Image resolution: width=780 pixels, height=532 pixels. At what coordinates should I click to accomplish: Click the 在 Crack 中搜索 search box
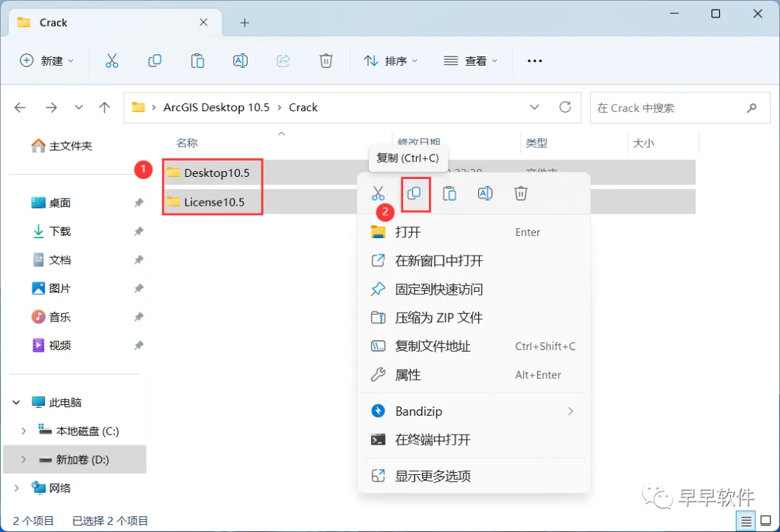[680, 108]
